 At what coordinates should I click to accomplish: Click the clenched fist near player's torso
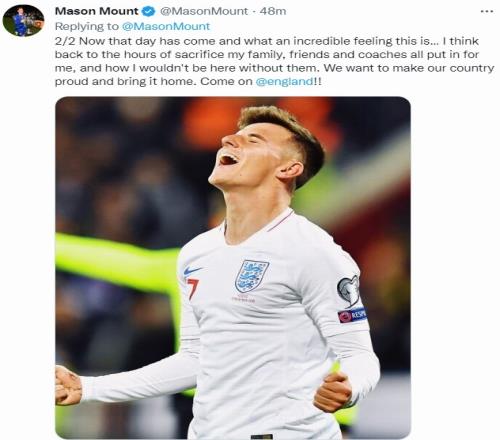tap(332, 392)
